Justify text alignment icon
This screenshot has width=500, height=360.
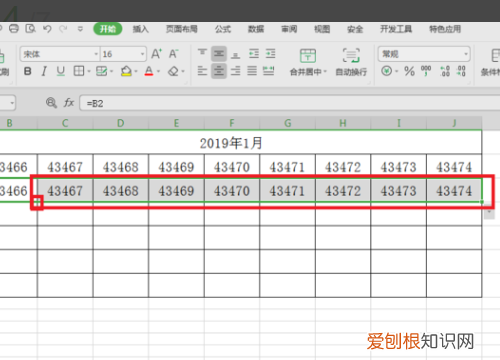click(252, 71)
